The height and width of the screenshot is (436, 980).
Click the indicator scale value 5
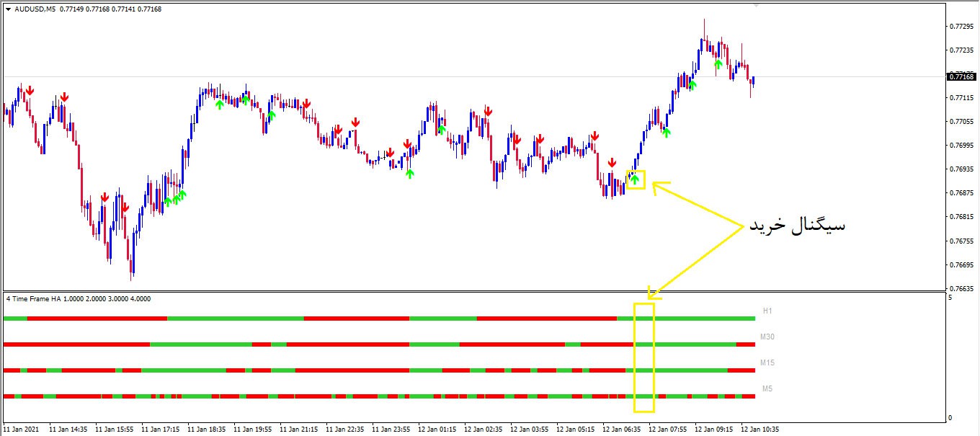[951, 297]
